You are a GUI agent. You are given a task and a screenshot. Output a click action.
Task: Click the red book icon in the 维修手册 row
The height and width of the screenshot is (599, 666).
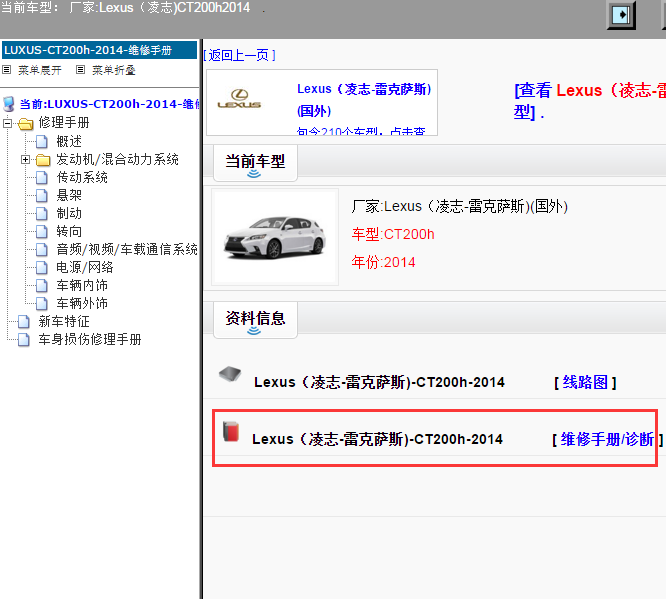(231, 431)
